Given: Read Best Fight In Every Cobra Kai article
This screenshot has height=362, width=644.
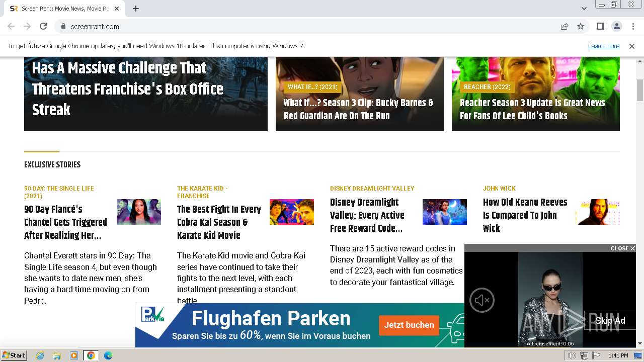Looking at the screenshot, I should point(219,222).
